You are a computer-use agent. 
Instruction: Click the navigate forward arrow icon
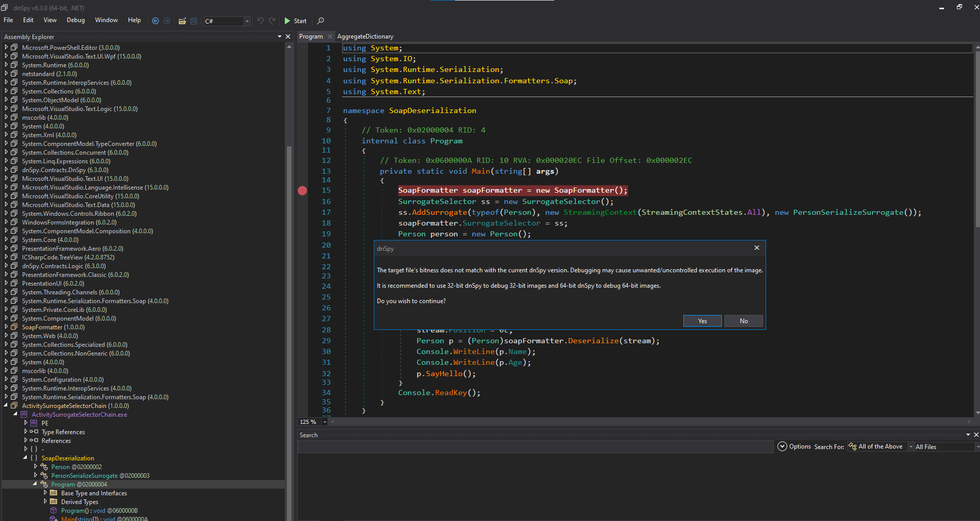(167, 21)
